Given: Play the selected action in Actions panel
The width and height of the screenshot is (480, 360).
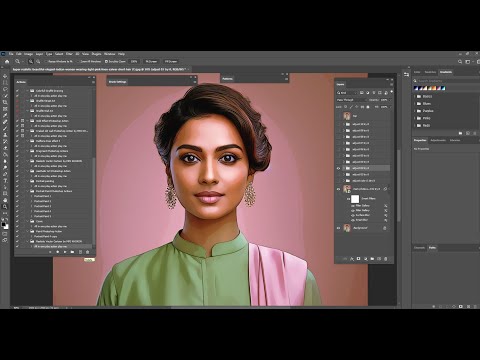Looking at the screenshot, I should (65, 252).
